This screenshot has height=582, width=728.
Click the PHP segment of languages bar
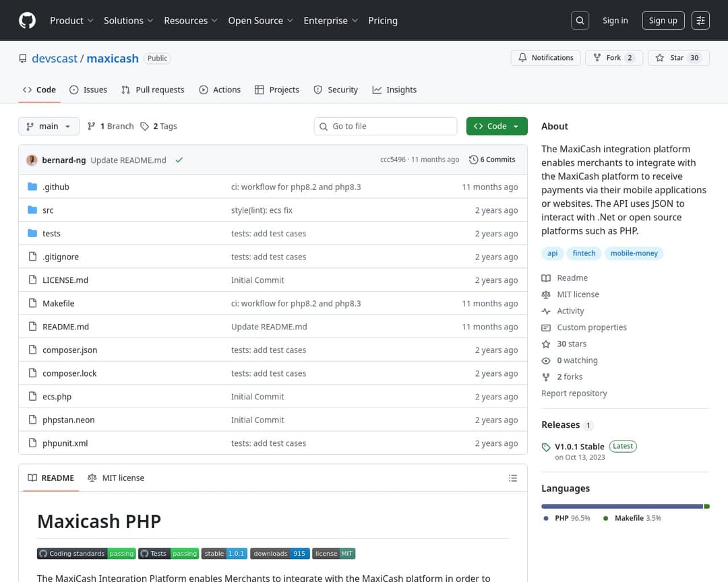click(x=622, y=507)
